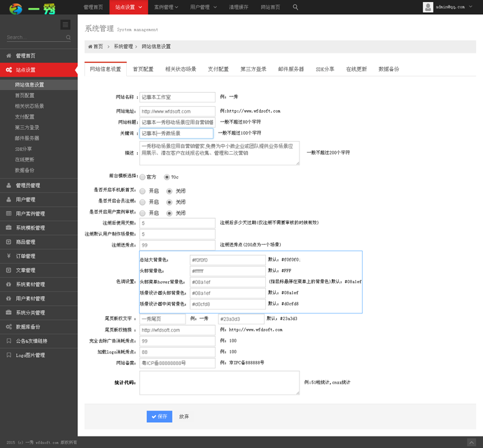Image resolution: width=483 pixels, height=448 pixels.
Task: Click the list icon beside 用户案例管理
Action: point(8,213)
